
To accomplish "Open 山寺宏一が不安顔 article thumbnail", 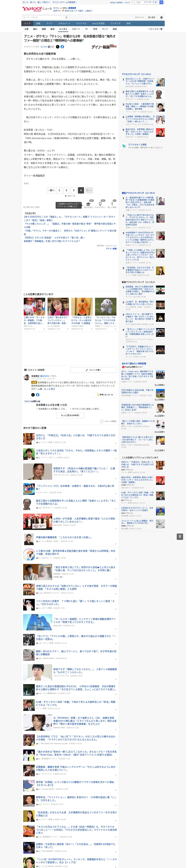I will tap(38, 522).
